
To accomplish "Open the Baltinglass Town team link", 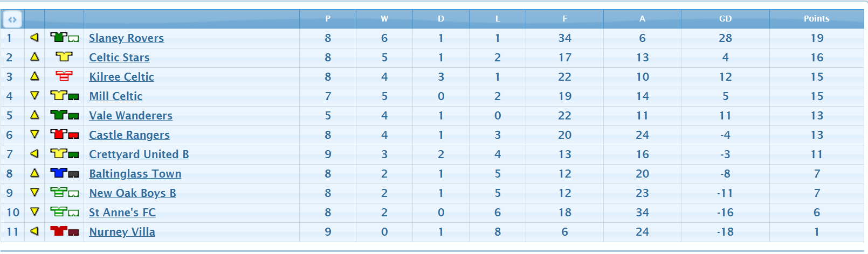I will (135, 174).
